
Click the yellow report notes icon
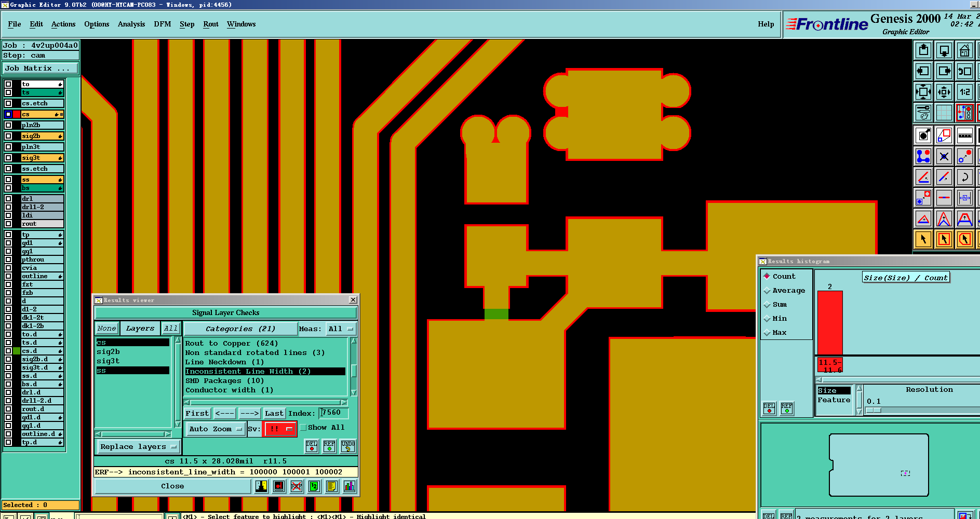click(x=332, y=486)
